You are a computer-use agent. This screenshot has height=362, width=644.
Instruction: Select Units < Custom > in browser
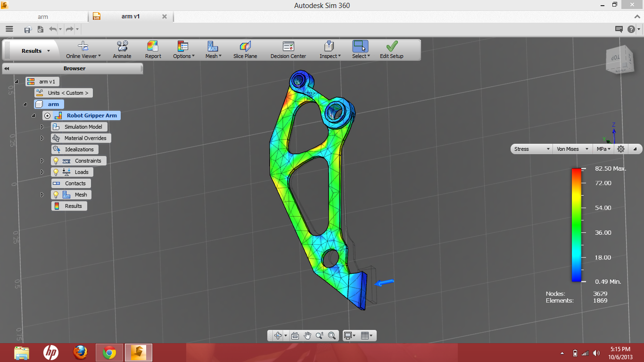[x=64, y=93]
